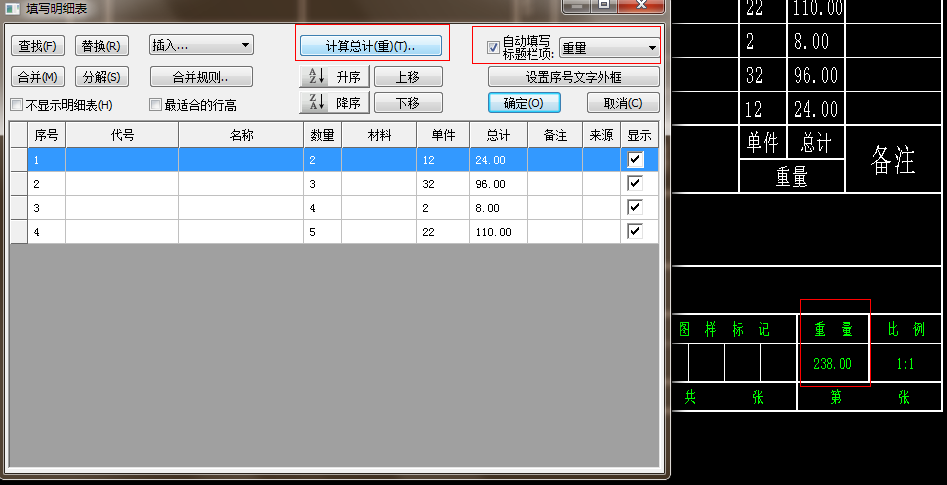Expand the 重量 title field dropdown
947x485 pixels.
coord(651,47)
